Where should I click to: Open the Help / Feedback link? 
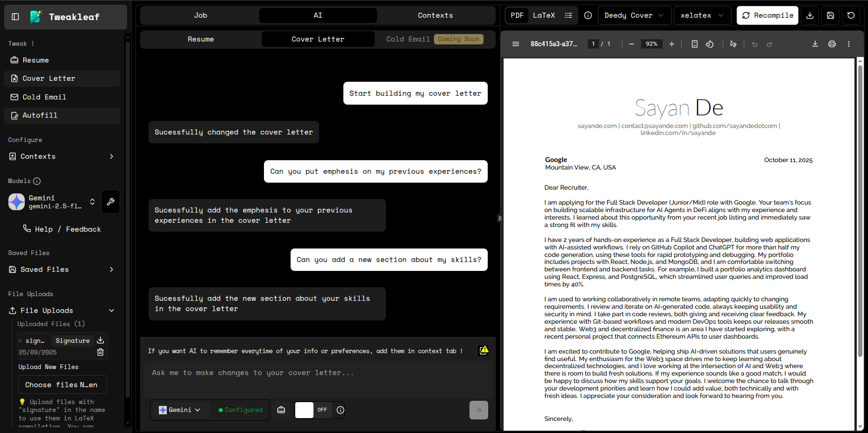click(62, 229)
